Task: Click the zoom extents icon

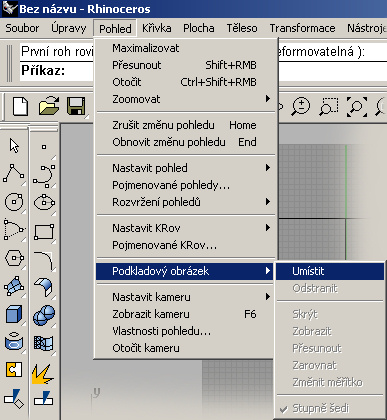Action: (x=357, y=107)
